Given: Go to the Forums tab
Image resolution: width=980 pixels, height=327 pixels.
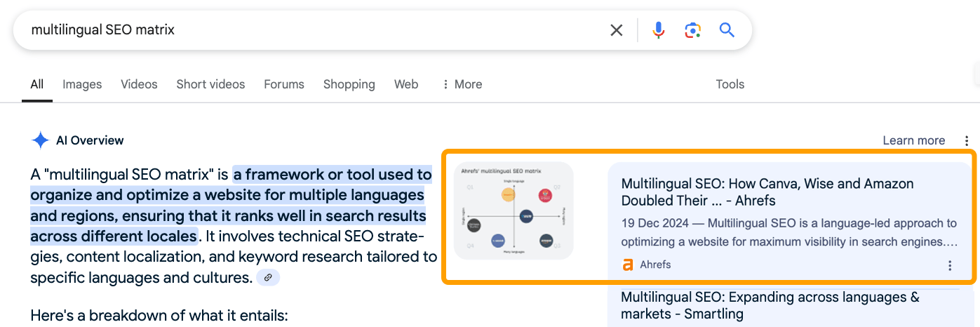Looking at the screenshot, I should coord(284,84).
